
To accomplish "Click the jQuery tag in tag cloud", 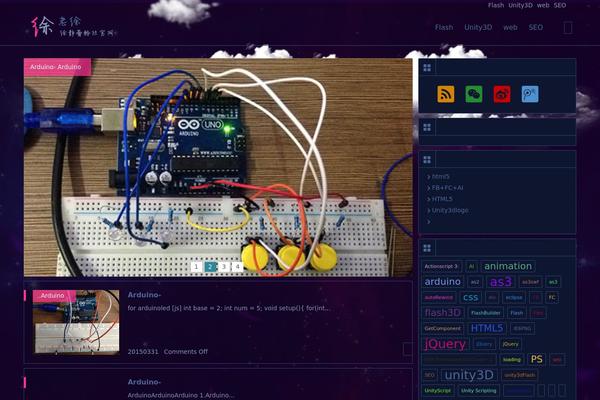I will [x=445, y=344].
